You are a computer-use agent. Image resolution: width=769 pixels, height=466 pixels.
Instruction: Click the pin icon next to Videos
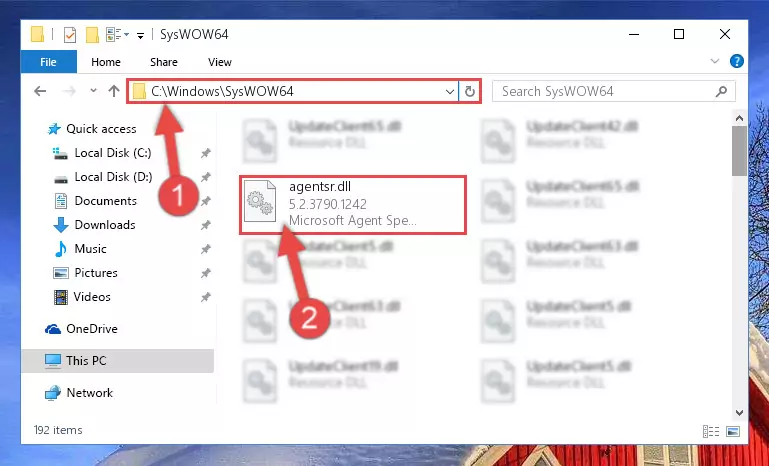(x=205, y=297)
